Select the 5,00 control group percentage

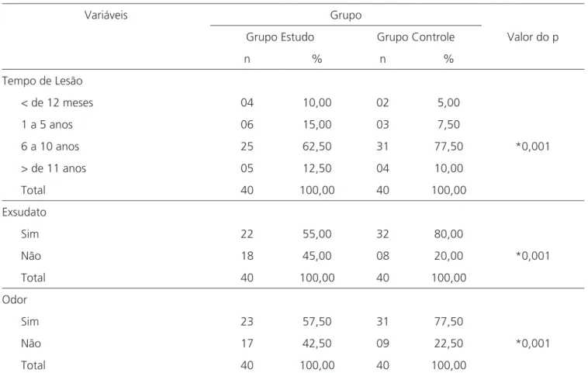[x=448, y=102]
